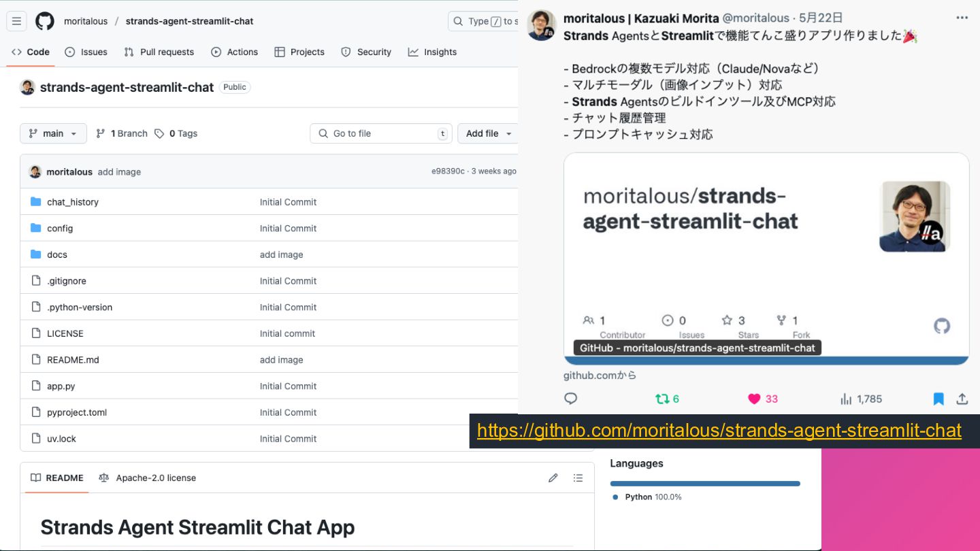Open the LICENSE file
This screenshot has height=551, width=980.
(65, 333)
